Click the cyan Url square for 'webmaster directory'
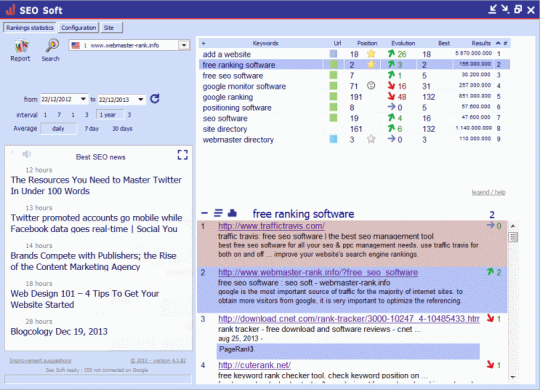Image resolution: width=540 pixels, height=390 pixels. pos(333,139)
